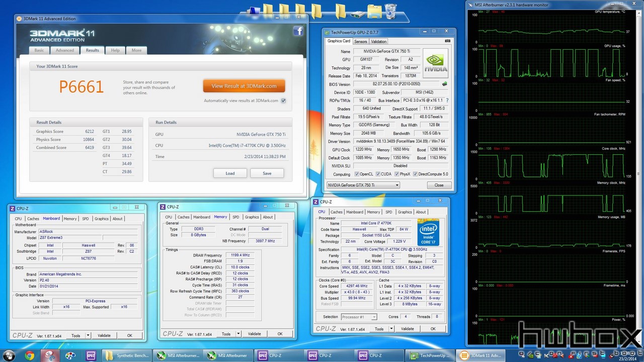
Task: Click the GPU-Z title bar icon
Action: pos(327,32)
